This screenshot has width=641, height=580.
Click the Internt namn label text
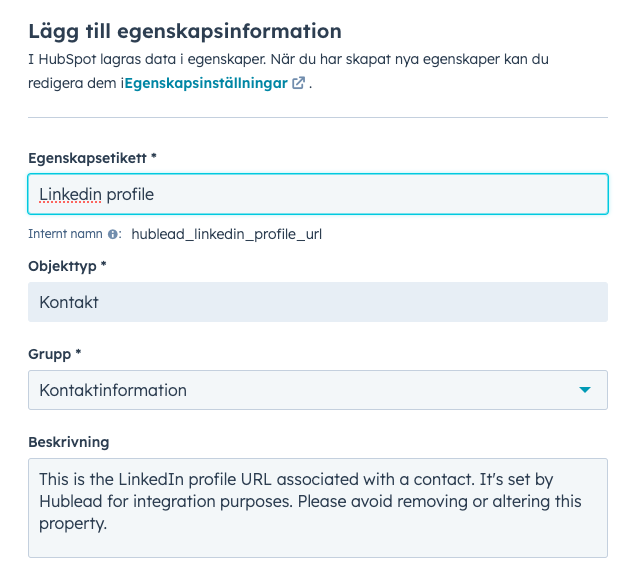[x=65, y=234]
